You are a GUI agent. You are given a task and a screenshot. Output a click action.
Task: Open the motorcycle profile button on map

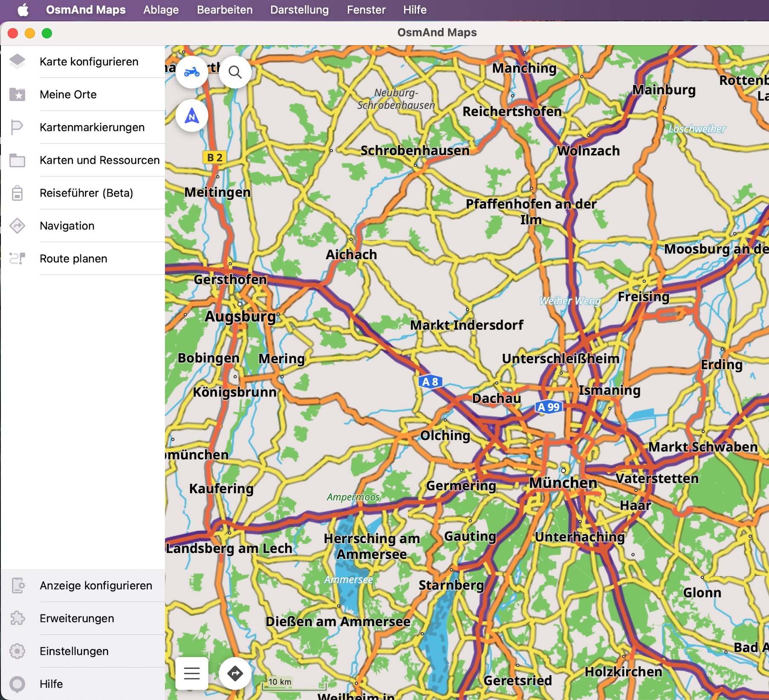tap(192, 72)
